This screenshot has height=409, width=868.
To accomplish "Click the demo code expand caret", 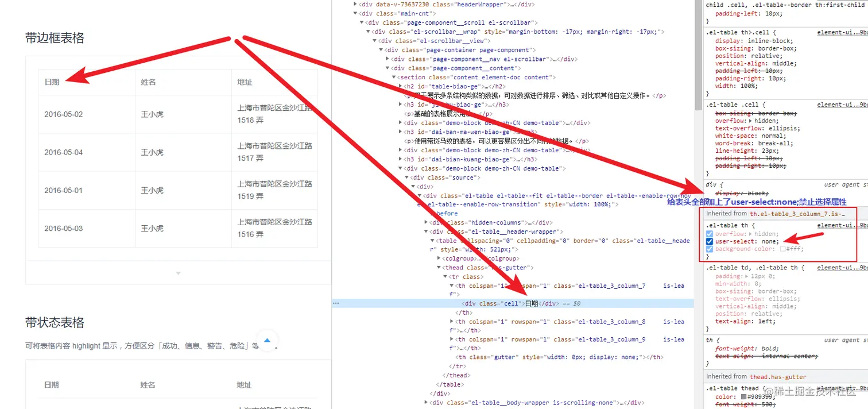I will pos(178,273).
